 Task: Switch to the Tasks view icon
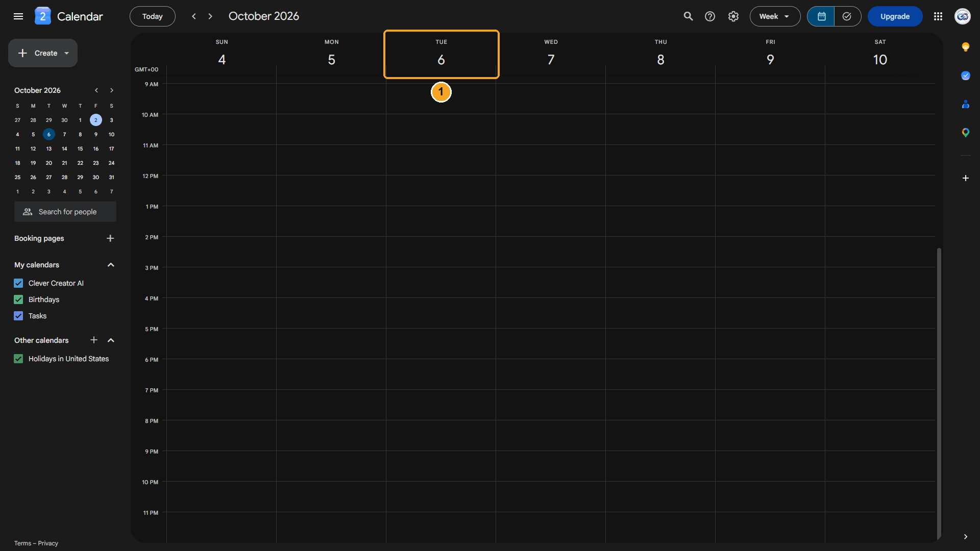point(847,16)
